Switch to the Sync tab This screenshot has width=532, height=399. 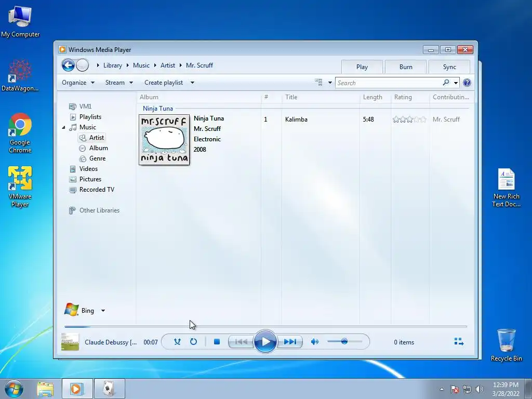(x=449, y=67)
